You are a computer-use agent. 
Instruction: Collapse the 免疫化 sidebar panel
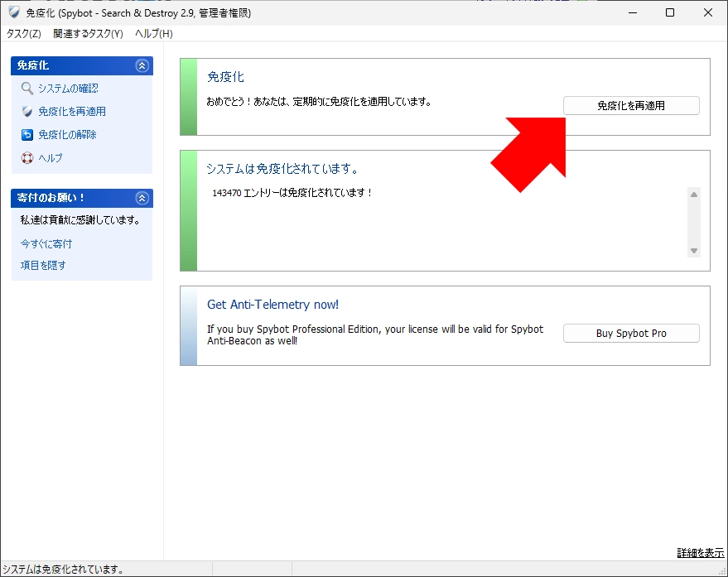click(x=142, y=65)
